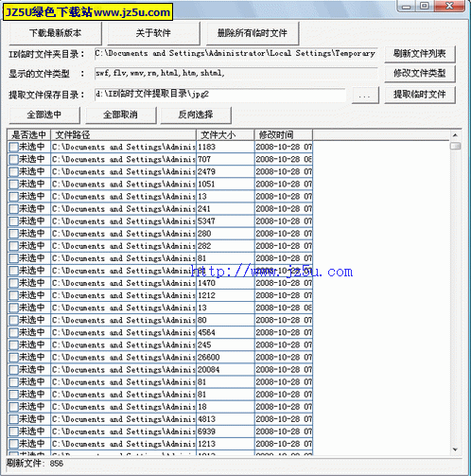
Task: Select the file path in the 2479 row
Action: point(123,171)
